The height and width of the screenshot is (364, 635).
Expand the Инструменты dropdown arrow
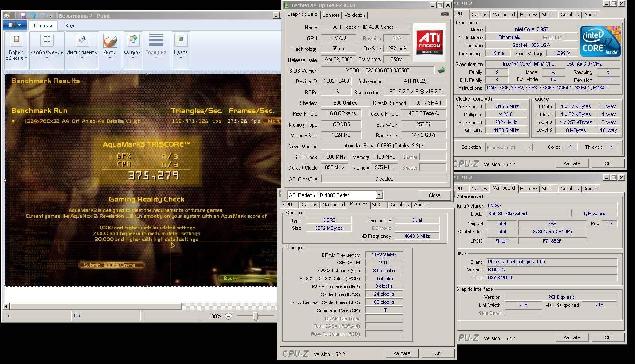click(82, 58)
